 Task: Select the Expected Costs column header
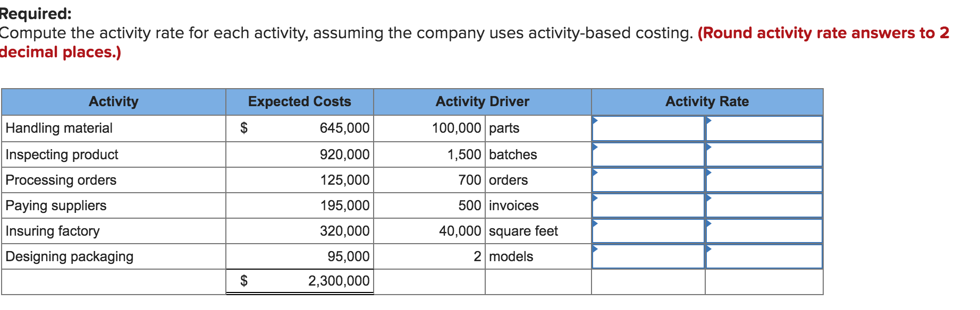point(300,102)
